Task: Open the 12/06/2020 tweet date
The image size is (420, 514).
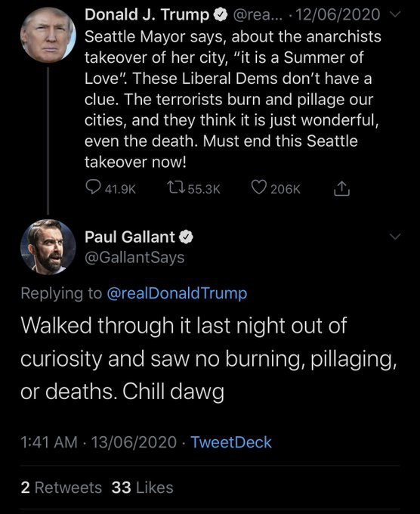Action: [x=338, y=15]
